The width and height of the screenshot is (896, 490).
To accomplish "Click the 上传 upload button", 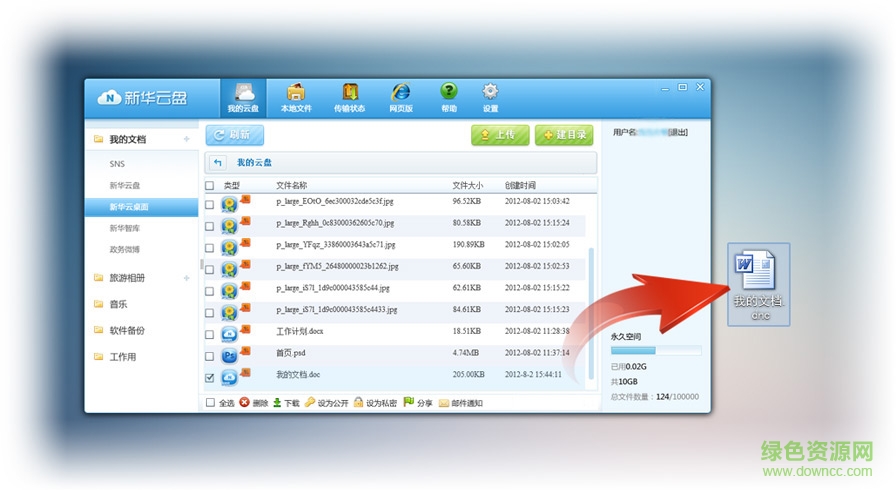I will (x=500, y=135).
